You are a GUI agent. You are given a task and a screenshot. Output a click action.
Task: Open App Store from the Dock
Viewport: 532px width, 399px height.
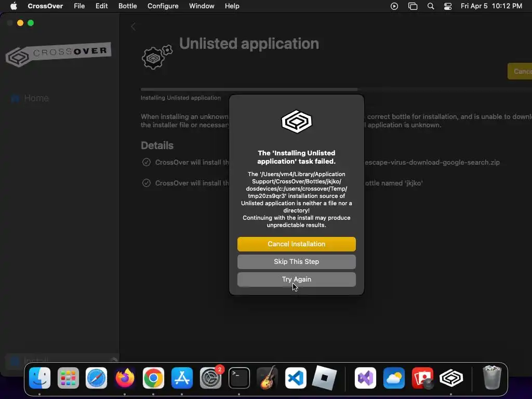pyautogui.click(x=182, y=378)
